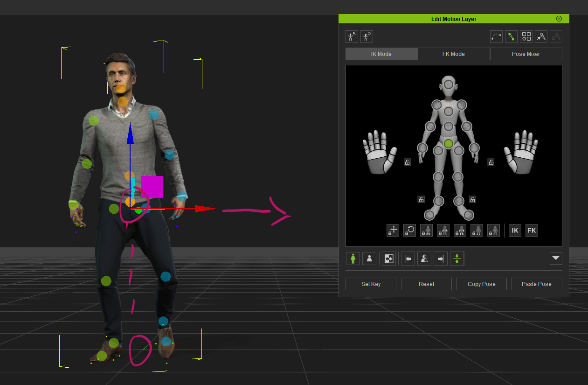The width and height of the screenshot is (588, 385).
Task: Click the lock move icon with cross arrows
Action: pyautogui.click(x=393, y=230)
